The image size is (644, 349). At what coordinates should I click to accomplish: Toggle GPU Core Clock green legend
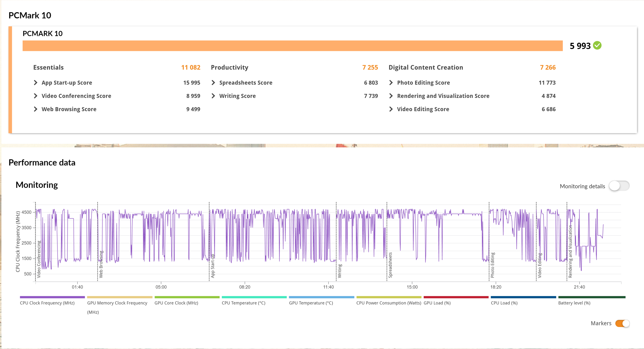(x=187, y=297)
